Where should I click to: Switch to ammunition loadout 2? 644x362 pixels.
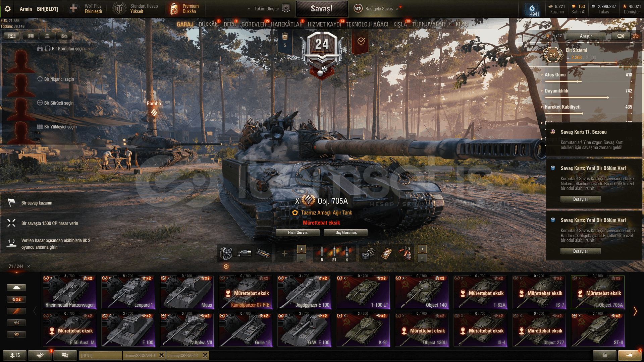(301, 258)
